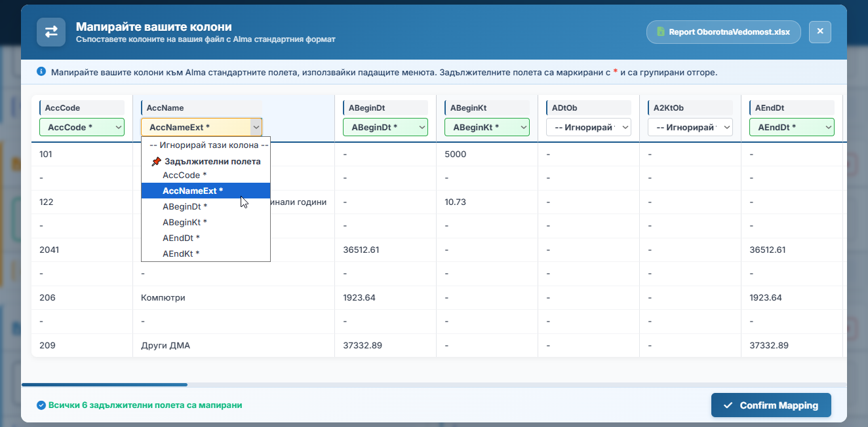Click checkmark icon on Confirm Mapping

click(x=728, y=405)
